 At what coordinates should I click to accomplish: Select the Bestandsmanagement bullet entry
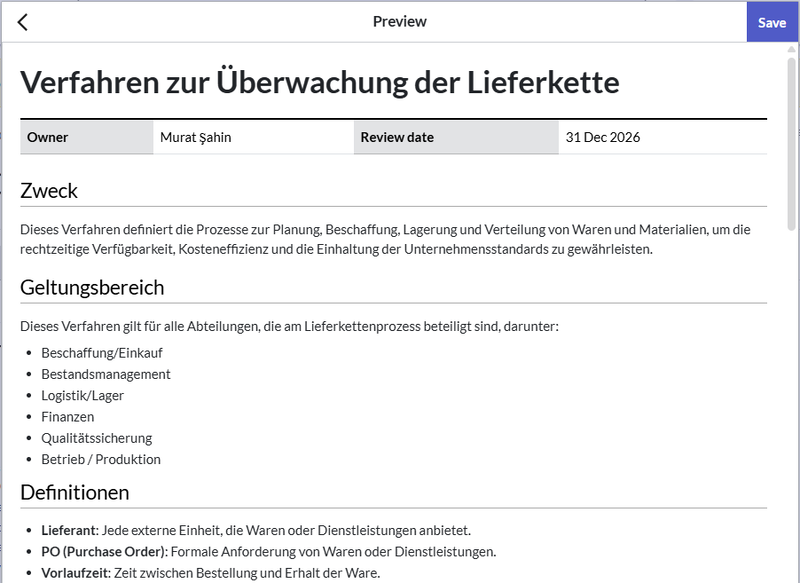(x=107, y=373)
